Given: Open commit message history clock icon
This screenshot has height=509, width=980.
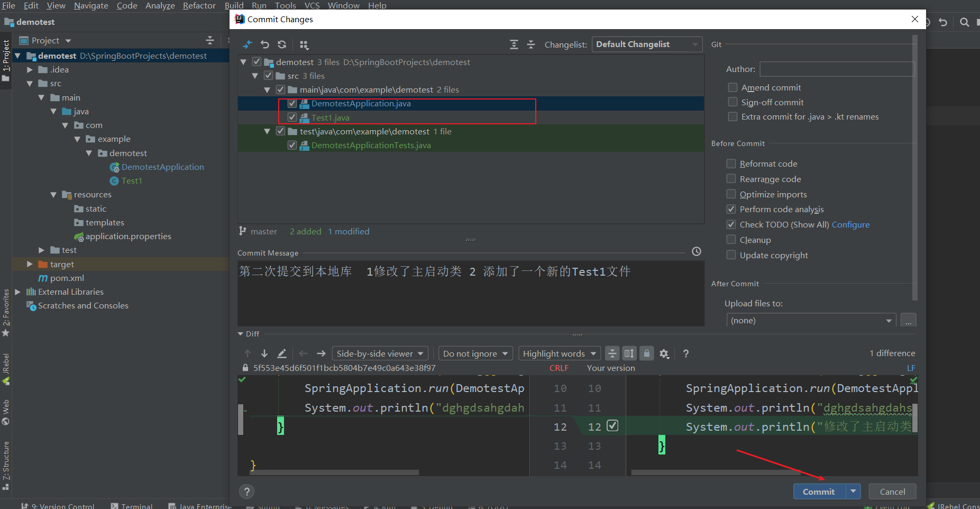Looking at the screenshot, I should tap(697, 252).
